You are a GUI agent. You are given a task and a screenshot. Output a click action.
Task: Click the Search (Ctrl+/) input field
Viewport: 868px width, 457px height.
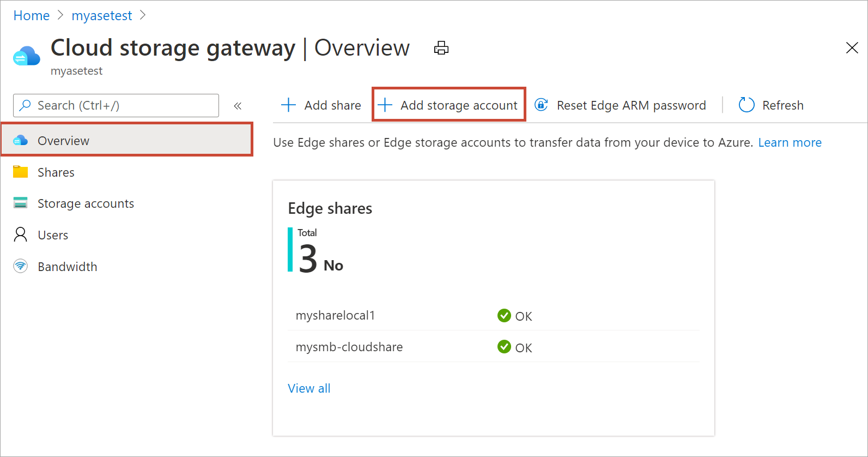tap(123, 105)
